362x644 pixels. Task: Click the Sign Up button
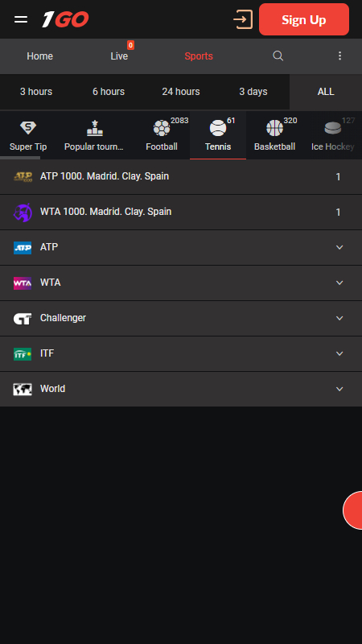pyautogui.click(x=304, y=19)
